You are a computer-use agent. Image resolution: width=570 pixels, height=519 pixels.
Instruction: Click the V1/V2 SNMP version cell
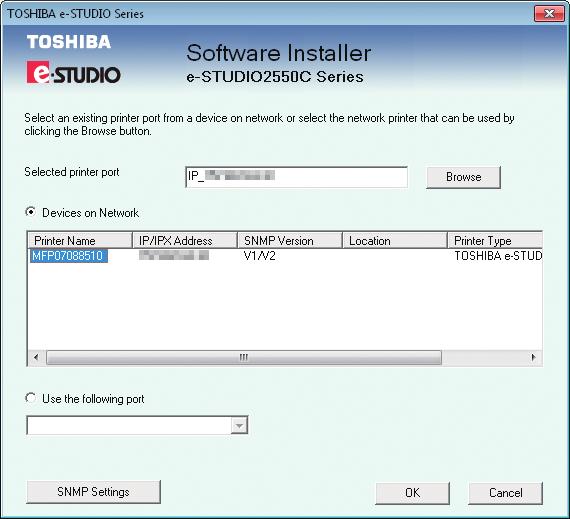click(x=260, y=256)
